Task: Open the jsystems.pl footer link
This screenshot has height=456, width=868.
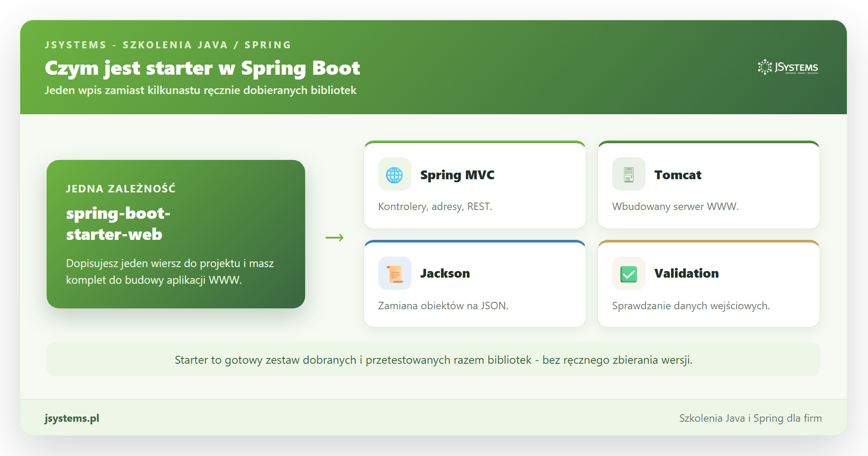Action: (x=72, y=418)
